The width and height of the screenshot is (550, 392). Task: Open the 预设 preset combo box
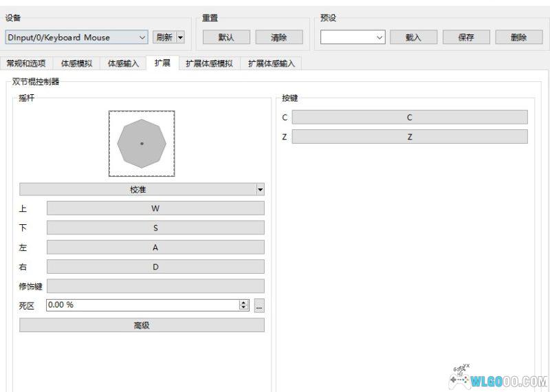[353, 37]
